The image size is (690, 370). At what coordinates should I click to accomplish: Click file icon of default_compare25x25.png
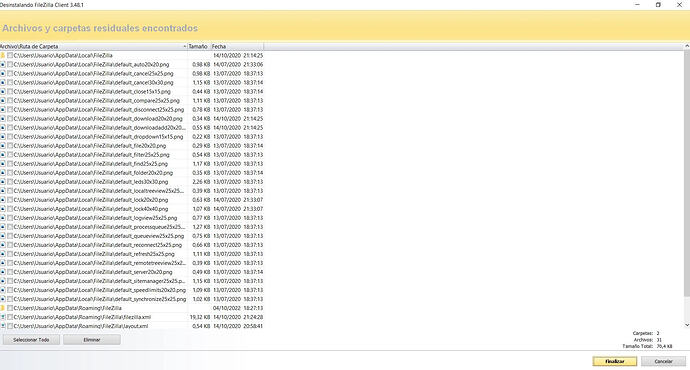pos(3,101)
